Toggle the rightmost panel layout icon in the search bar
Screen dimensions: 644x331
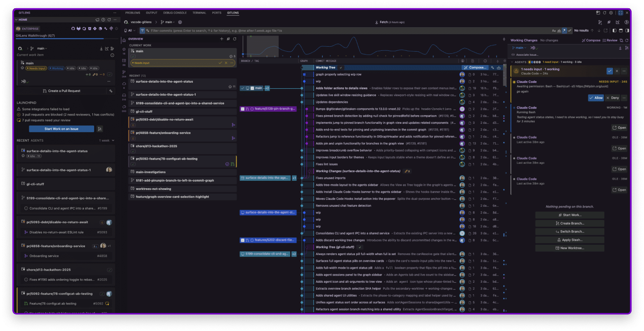(628, 31)
